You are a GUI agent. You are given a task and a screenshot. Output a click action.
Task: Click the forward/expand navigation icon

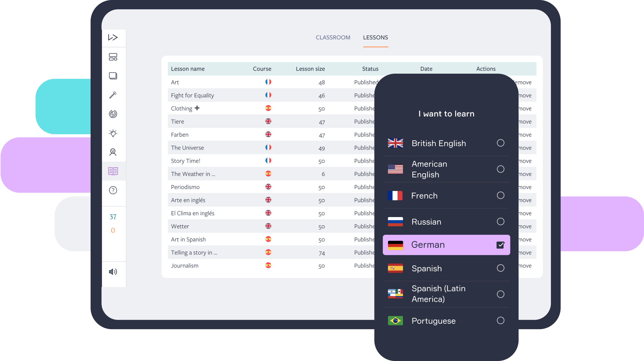112,37
